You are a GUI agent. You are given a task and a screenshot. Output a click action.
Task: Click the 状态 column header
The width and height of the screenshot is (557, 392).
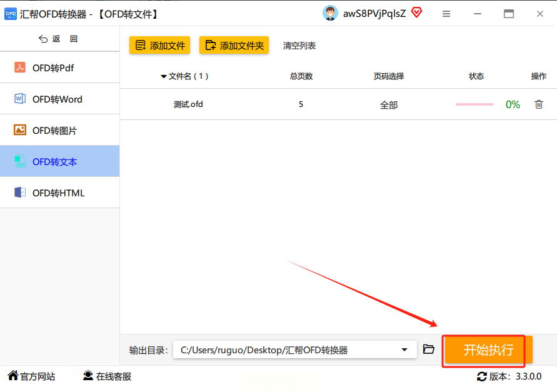tap(476, 76)
